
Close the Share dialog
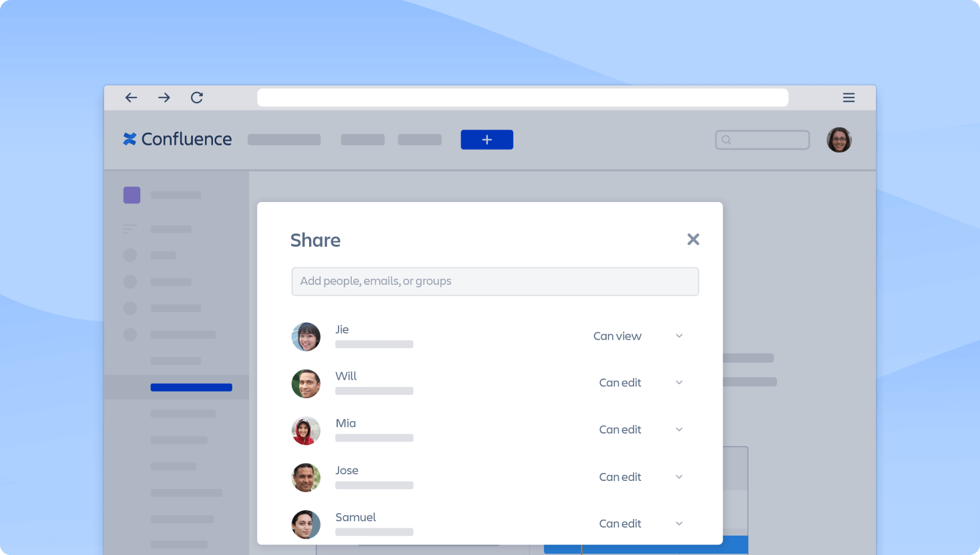(693, 239)
